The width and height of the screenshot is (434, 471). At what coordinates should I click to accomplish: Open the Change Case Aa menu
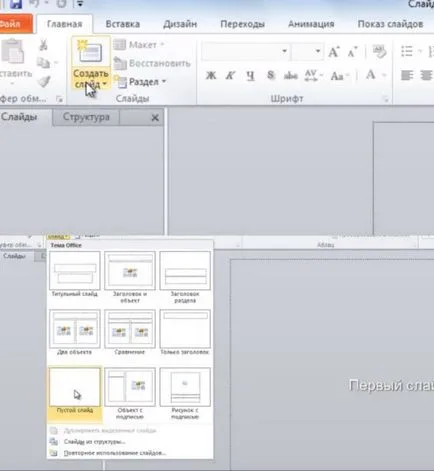click(339, 76)
